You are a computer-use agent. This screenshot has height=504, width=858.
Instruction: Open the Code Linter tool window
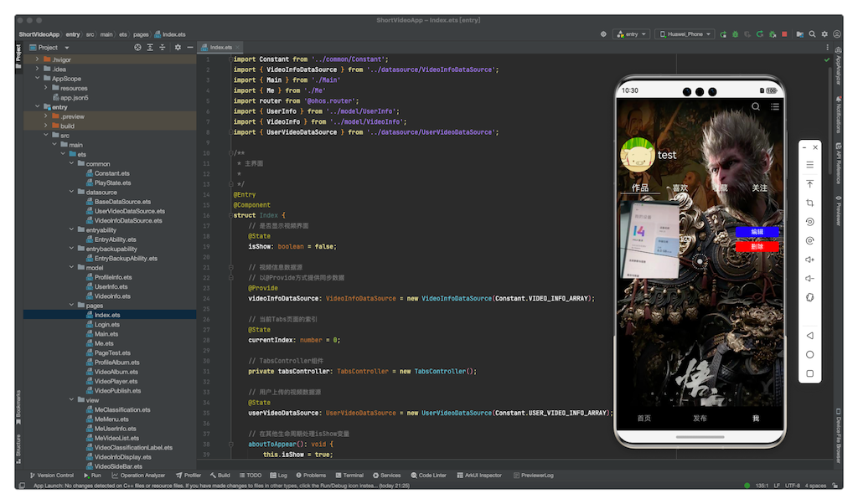point(428,476)
